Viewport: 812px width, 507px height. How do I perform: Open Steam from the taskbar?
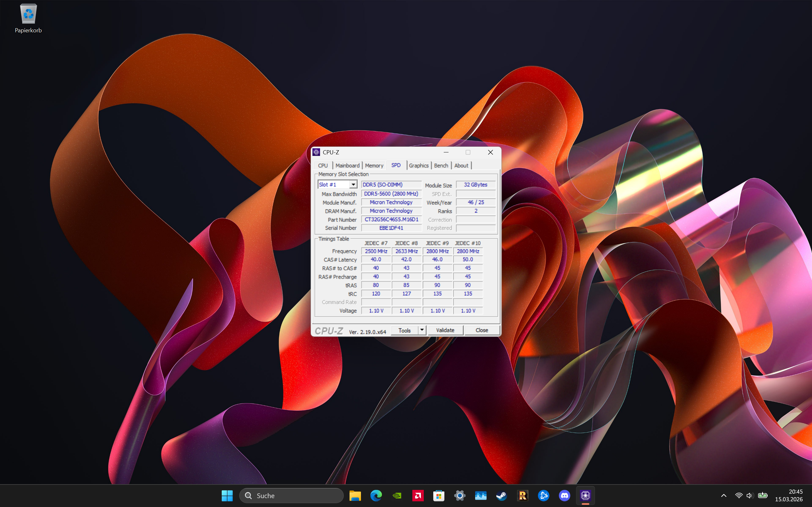(501, 495)
